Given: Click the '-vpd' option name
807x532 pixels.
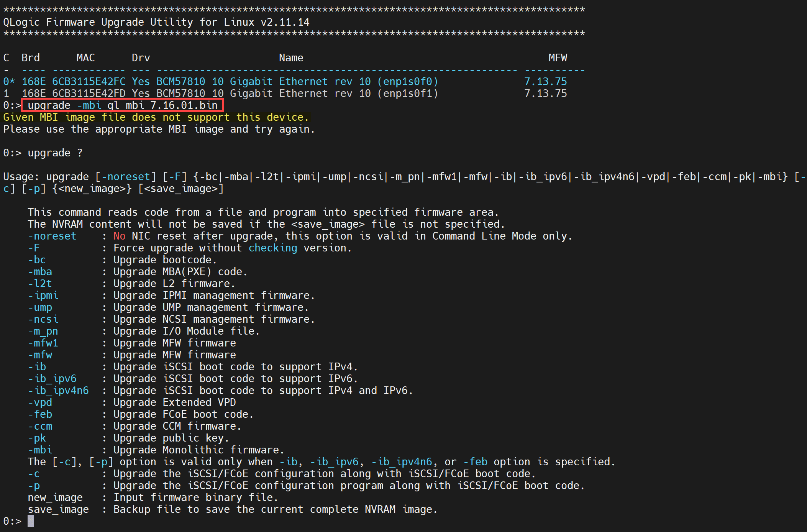Looking at the screenshot, I should [x=39, y=402].
